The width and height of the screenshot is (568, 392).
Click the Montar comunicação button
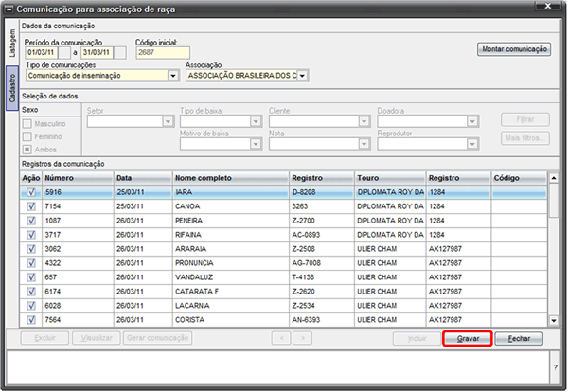click(x=514, y=49)
